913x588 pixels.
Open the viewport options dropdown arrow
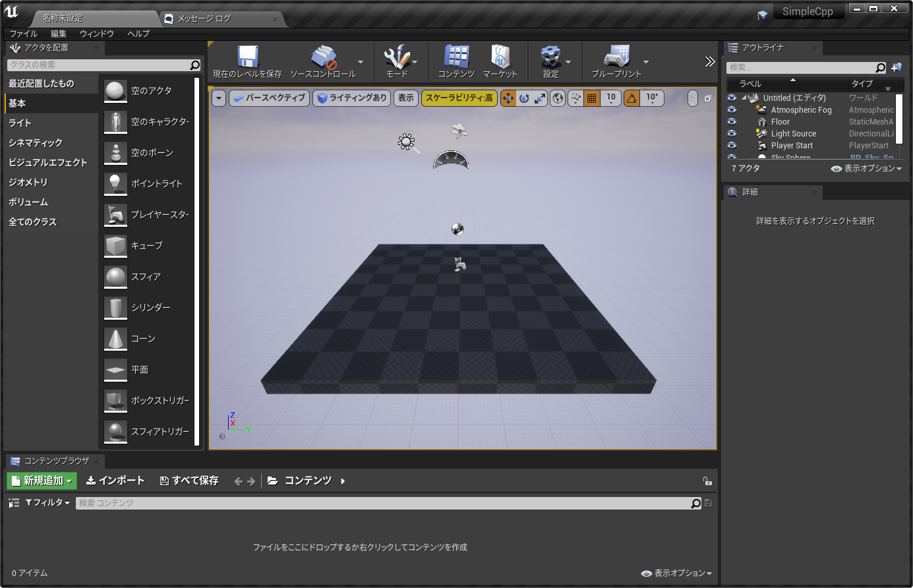pyautogui.click(x=219, y=98)
